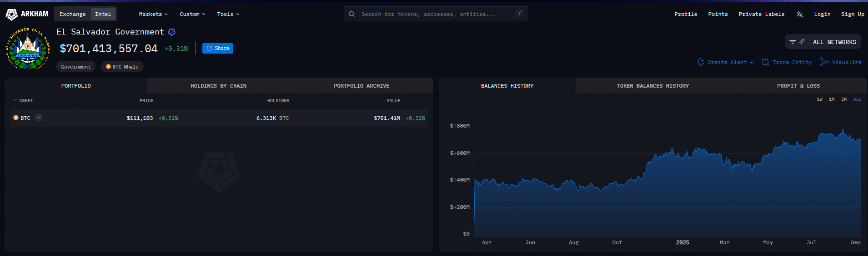Click the magnifier icon in the search bar
The width and height of the screenshot is (868, 256).
click(x=351, y=14)
